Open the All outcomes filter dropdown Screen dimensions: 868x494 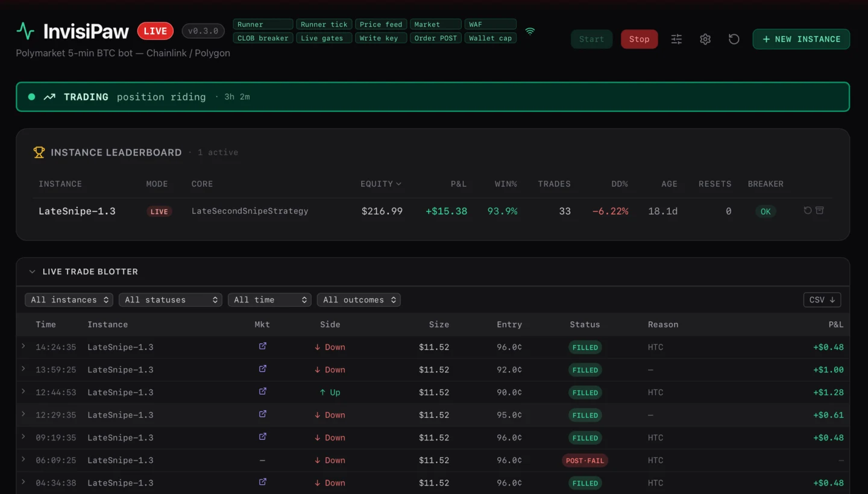coord(359,299)
